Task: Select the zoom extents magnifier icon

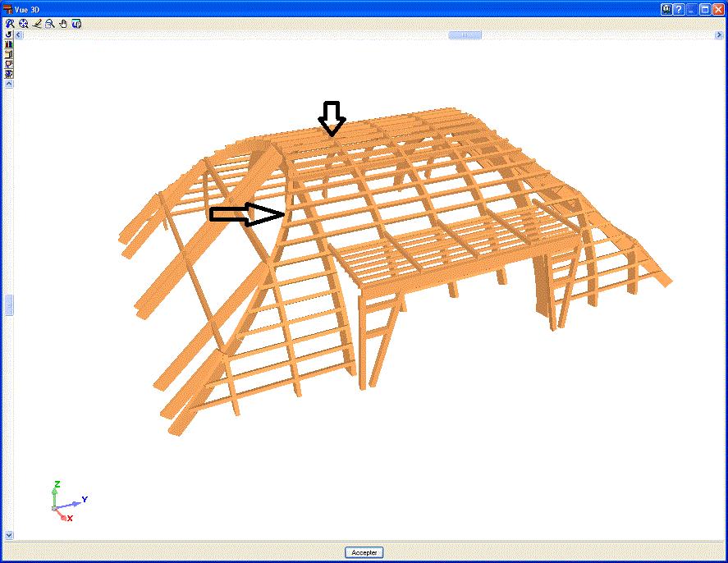Action: (23, 24)
